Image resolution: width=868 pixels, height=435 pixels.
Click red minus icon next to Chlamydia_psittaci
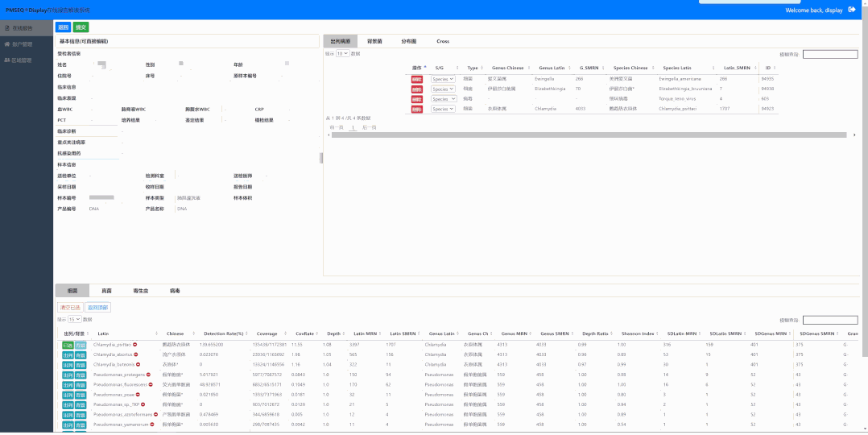134,344
